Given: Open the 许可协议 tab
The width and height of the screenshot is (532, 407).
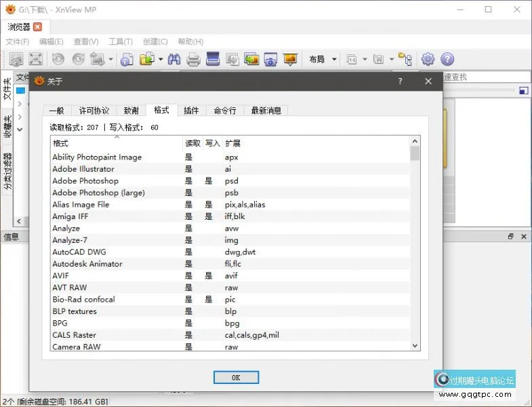Looking at the screenshot, I should tap(94, 111).
